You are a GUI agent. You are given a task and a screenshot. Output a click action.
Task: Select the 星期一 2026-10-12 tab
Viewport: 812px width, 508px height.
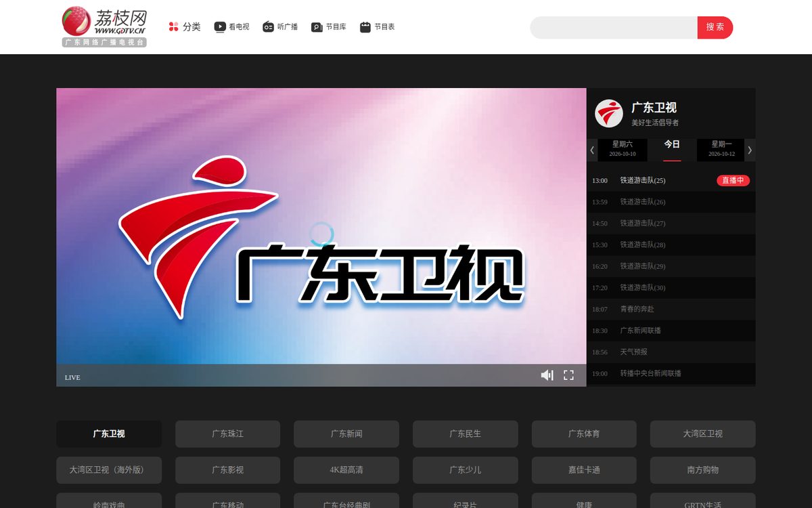click(721, 149)
